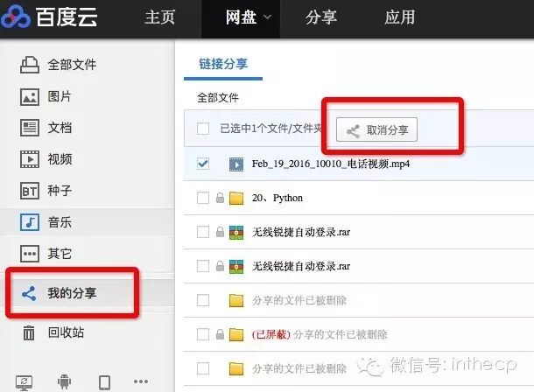
Task: Select the 链接分享 tab
Action: (223, 64)
